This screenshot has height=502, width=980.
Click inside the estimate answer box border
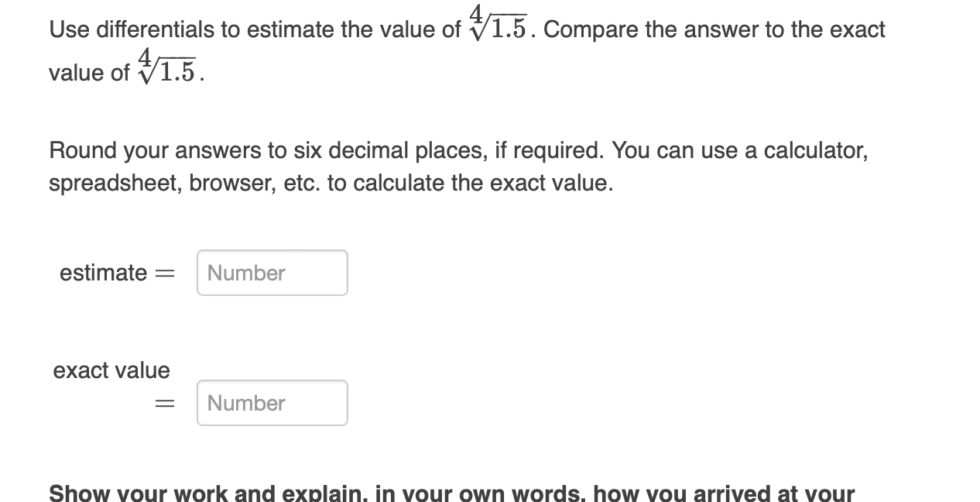[272, 273]
